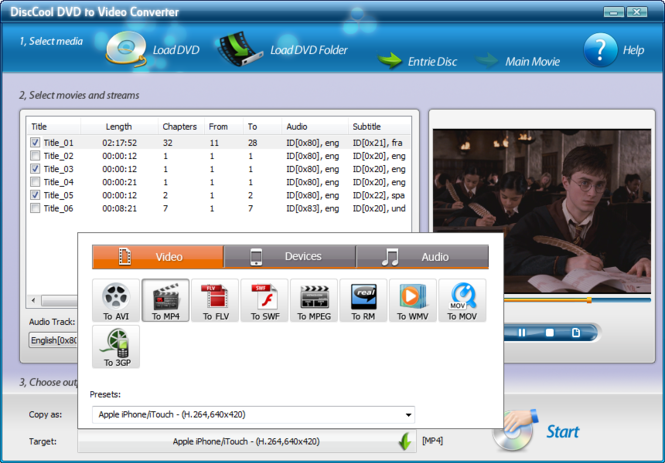Click audio ID[0x83], eng cell
665x463 pixels.
(313, 209)
